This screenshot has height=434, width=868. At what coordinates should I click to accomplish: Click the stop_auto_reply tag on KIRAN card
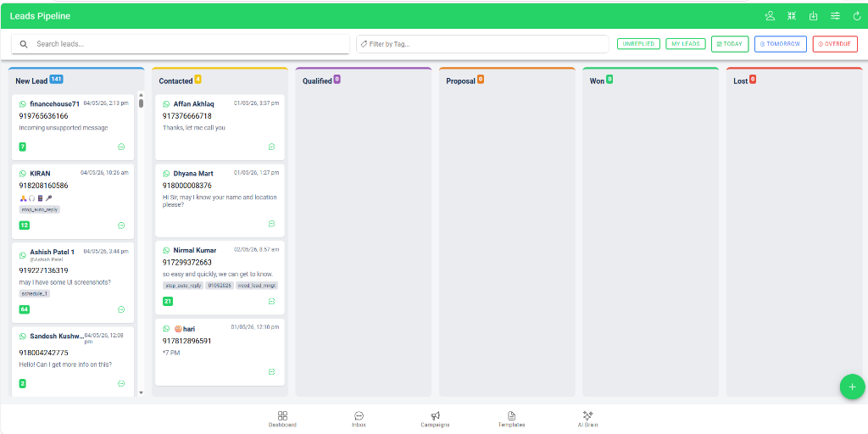39,209
